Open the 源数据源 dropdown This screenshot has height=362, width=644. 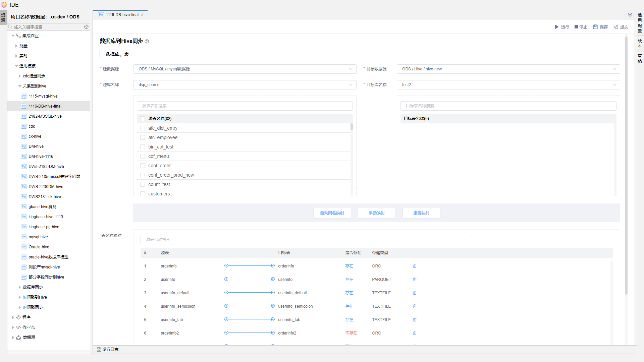pyautogui.click(x=245, y=69)
